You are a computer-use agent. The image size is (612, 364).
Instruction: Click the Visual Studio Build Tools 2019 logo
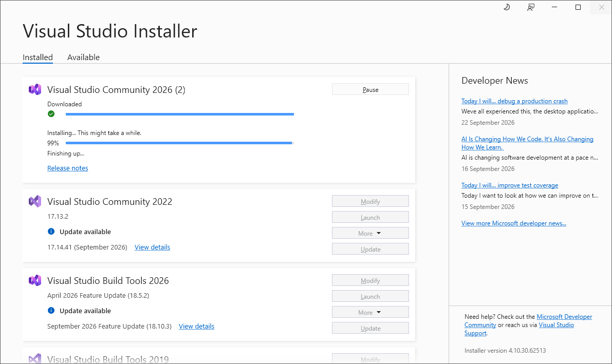tap(35, 358)
